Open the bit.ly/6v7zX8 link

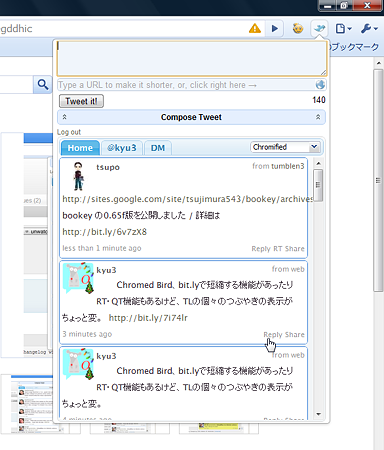click(x=105, y=232)
